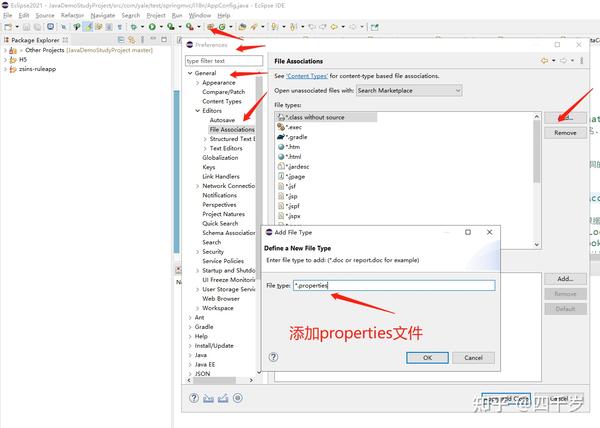The height and width of the screenshot is (428, 600).
Task: Maximize the Package Explorer view
Action: 164,39
